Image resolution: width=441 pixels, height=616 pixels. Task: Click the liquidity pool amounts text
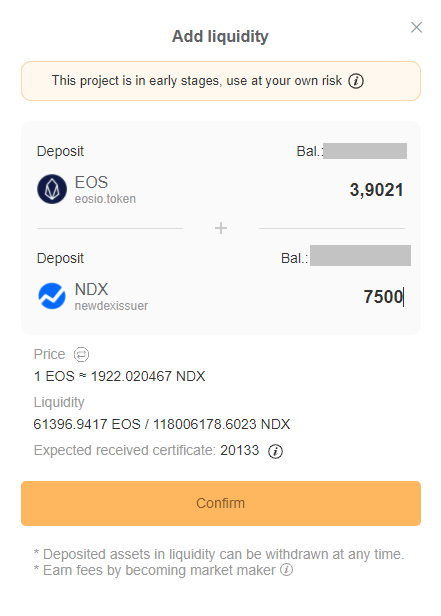162,424
